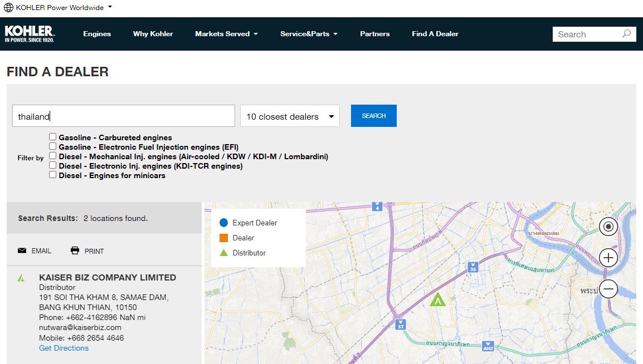Click the magnifying glass search icon
This screenshot has height=364, width=643.
coord(626,34)
